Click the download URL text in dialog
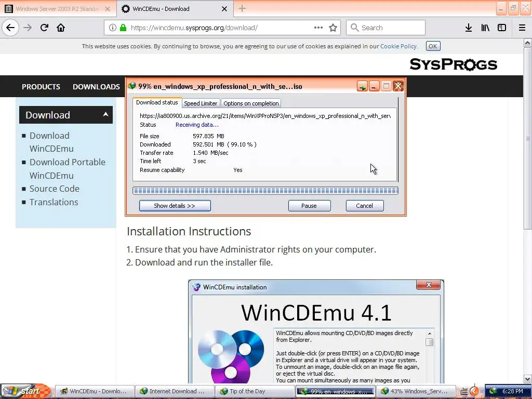 click(265, 116)
